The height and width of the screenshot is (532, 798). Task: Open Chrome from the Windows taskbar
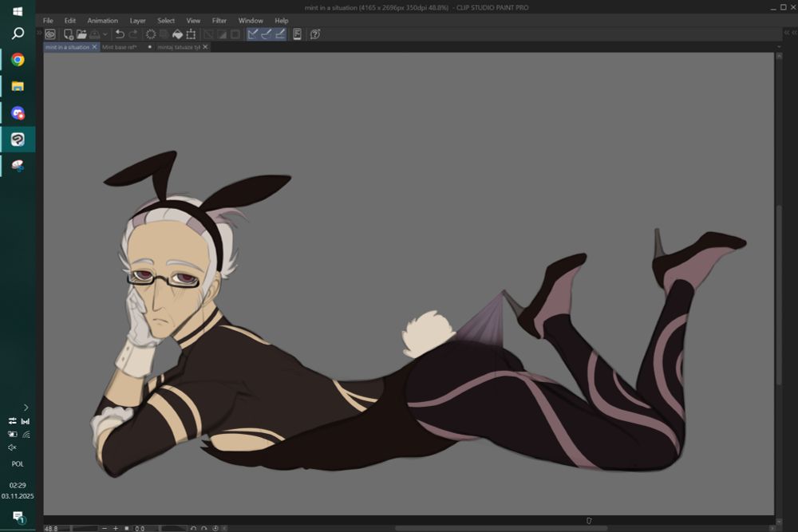click(x=18, y=60)
